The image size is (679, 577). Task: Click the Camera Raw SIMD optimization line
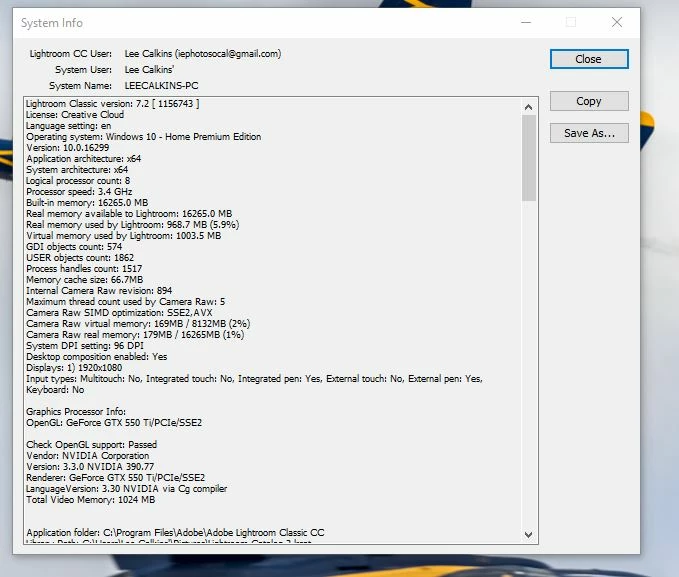119,312
